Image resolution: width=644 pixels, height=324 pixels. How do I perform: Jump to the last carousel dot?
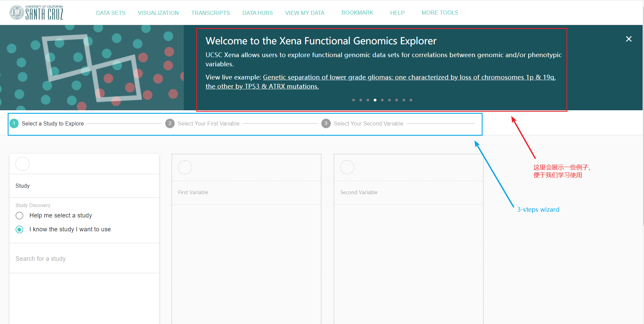coord(411,100)
